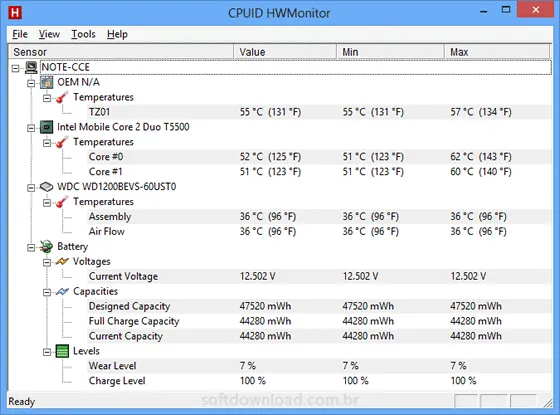
Task: Select the TZ01 sensor row
Action: point(319,112)
